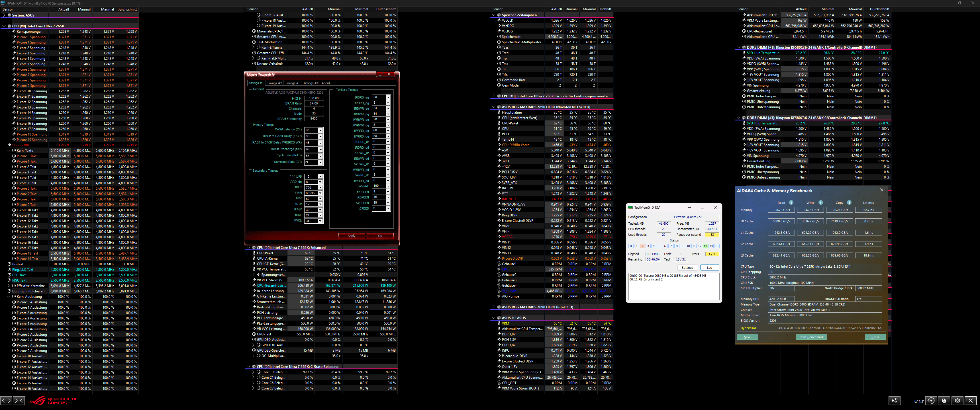Open the tRFC value dropdown
Viewport: 980px width, 410px height.
coord(320,188)
